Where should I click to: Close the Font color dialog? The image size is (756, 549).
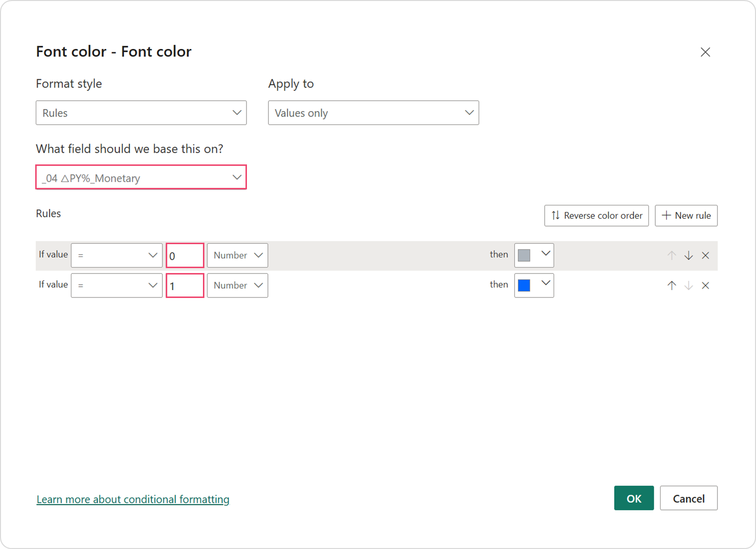705,52
